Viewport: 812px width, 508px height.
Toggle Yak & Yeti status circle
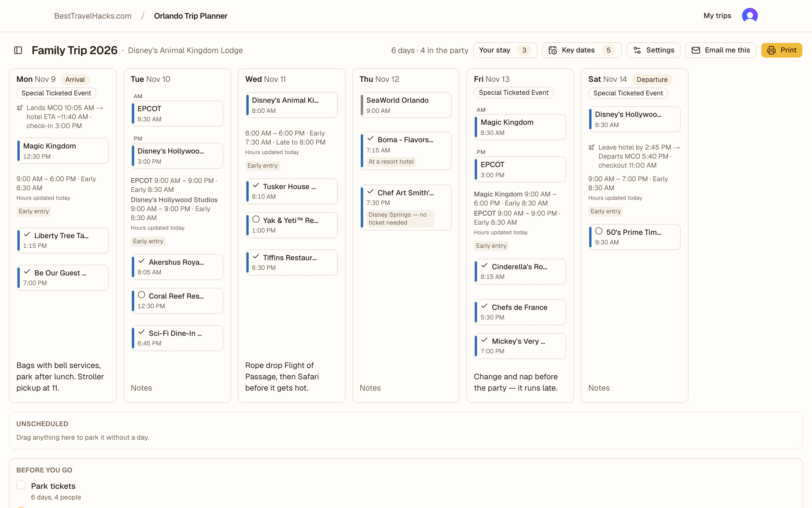click(256, 219)
